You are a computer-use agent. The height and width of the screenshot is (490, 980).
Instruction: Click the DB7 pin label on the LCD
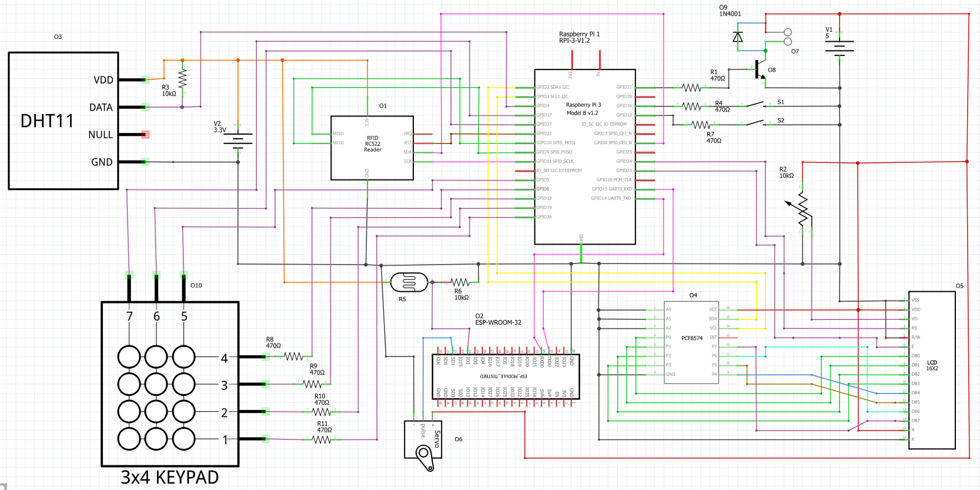click(x=915, y=421)
